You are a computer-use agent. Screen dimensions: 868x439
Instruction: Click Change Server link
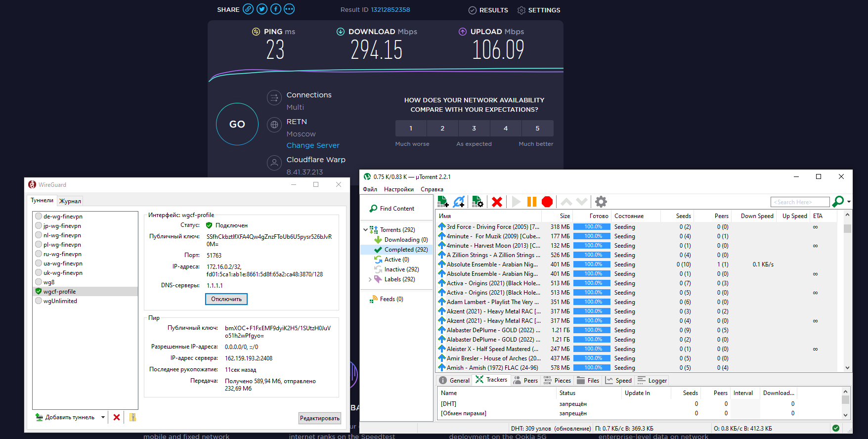(x=313, y=145)
